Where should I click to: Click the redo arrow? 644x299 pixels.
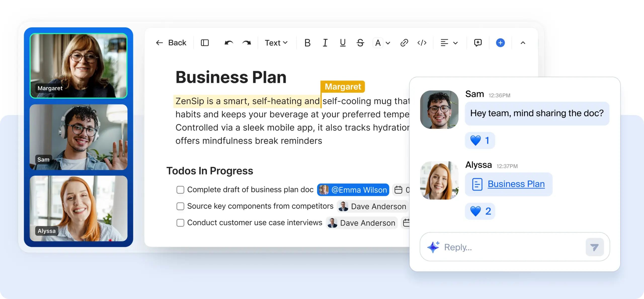coord(247,43)
